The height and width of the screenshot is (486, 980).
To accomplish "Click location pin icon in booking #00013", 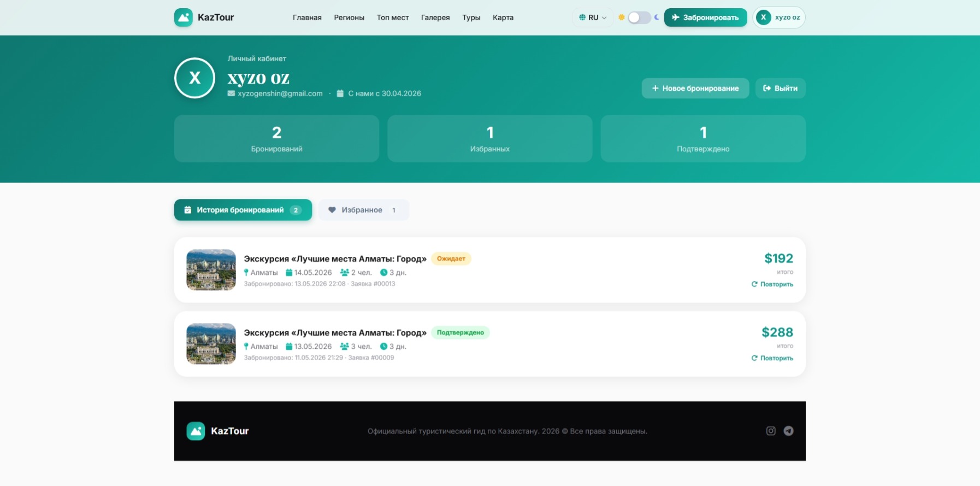I will (246, 272).
